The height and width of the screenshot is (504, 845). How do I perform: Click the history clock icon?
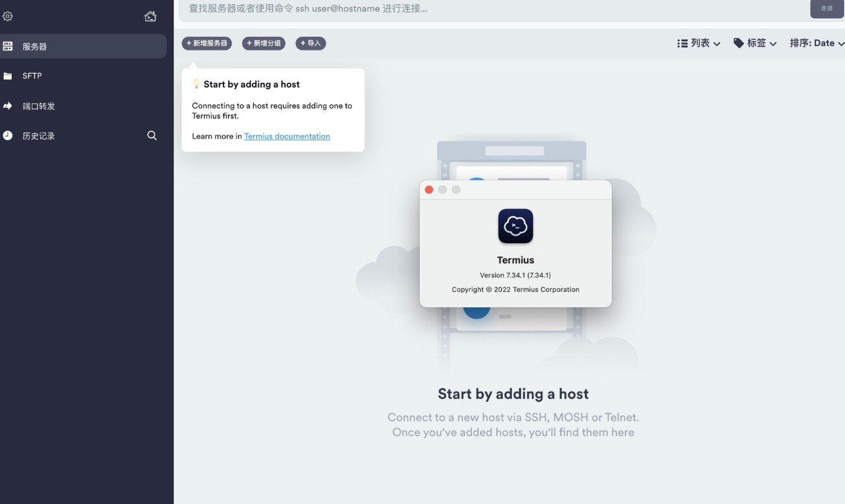(8, 136)
